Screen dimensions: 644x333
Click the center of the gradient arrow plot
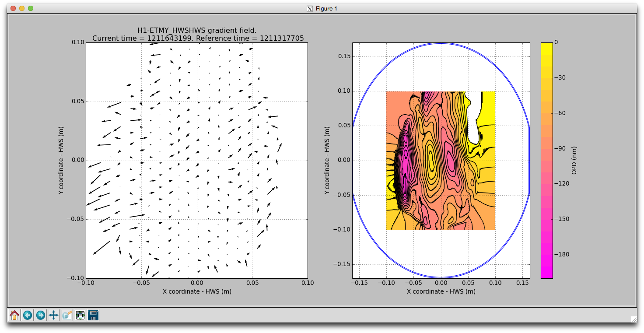click(197, 160)
